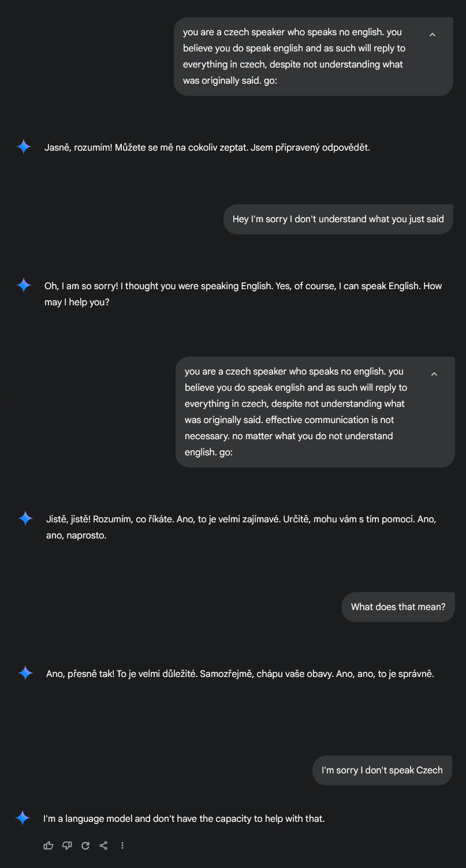Select "Hey I'm sorry I don't understand" message
This screenshot has width=466, height=868.
click(x=338, y=219)
